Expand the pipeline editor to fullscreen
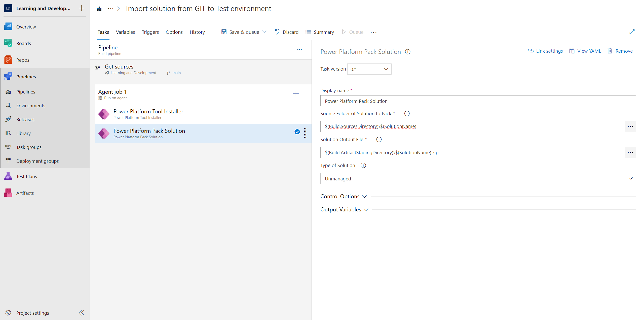This screenshot has width=644, height=320. (x=632, y=32)
